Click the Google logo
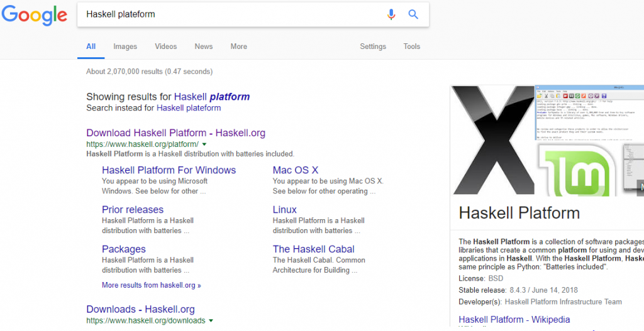This screenshot has height=331, width=644. click(34, 15)
